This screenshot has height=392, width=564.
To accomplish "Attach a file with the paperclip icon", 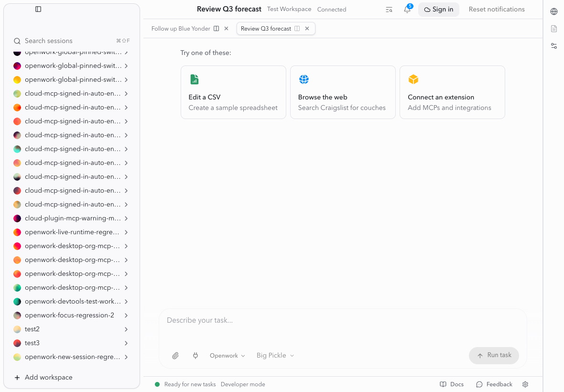I will click(175, 356).
